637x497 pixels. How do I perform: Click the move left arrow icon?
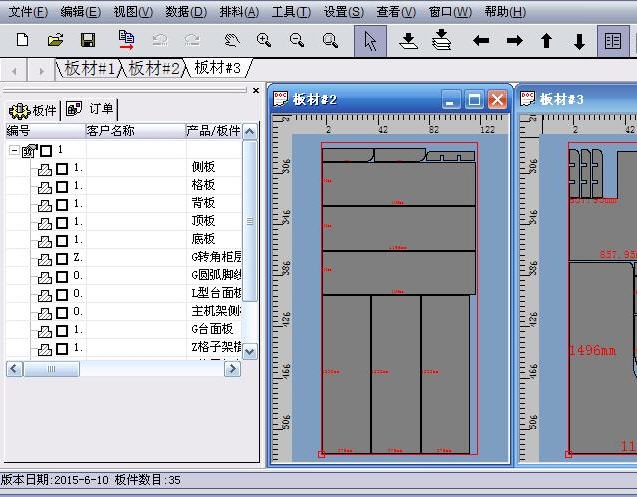481,41
